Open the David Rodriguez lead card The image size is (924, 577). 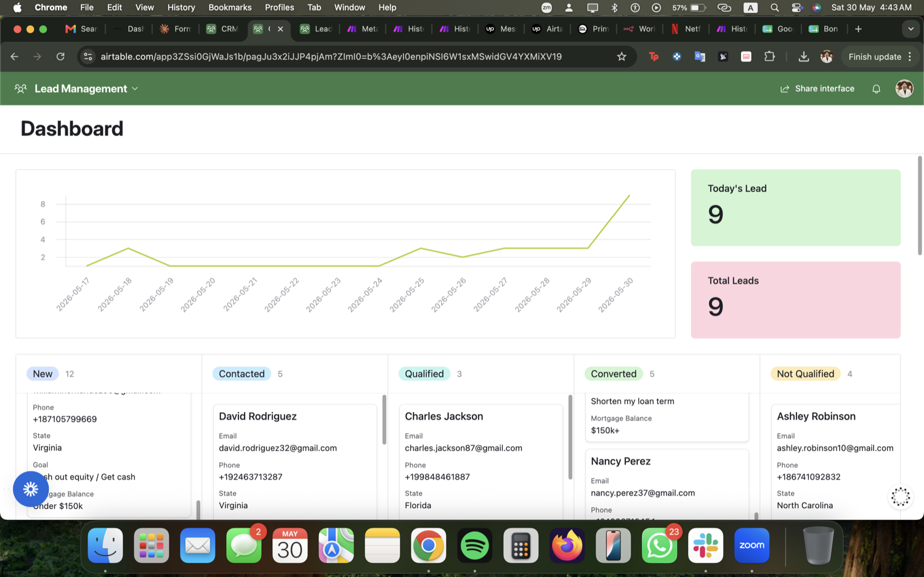point(295,461)
